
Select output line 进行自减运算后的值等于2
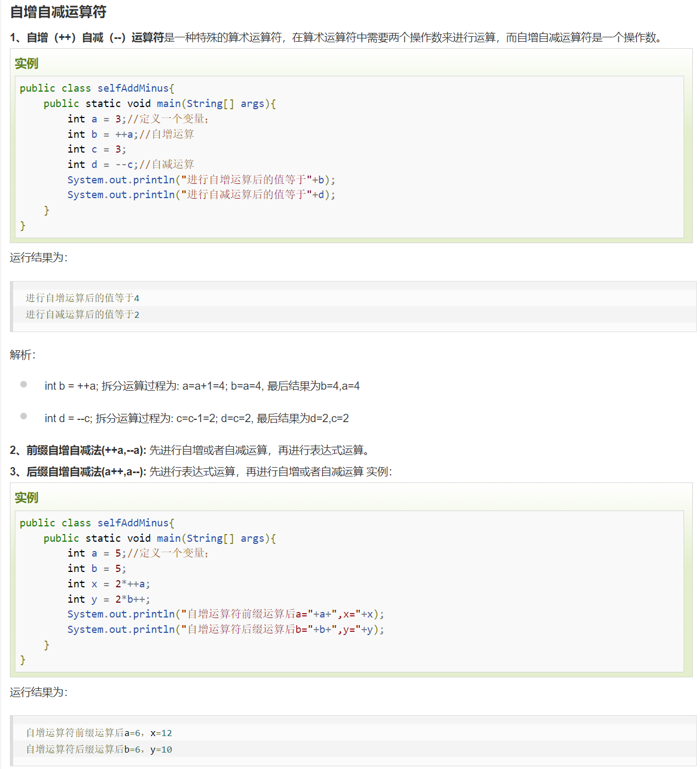coord(82,315)
